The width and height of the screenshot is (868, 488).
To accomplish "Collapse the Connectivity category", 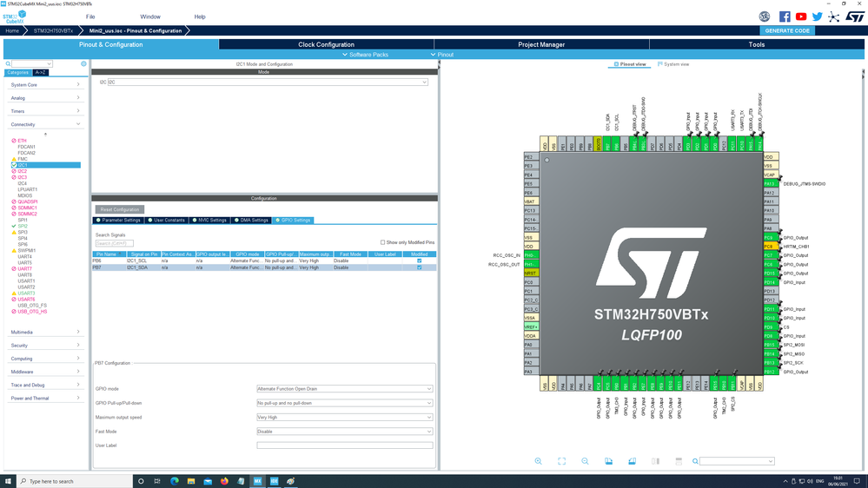I will pos(45,124).
